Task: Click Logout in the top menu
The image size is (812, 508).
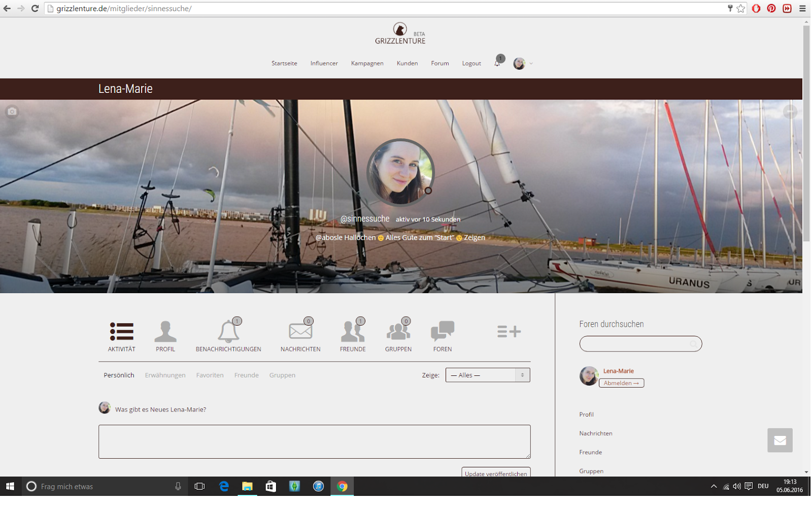Action: pyautogui.click(x=471, y=63)
